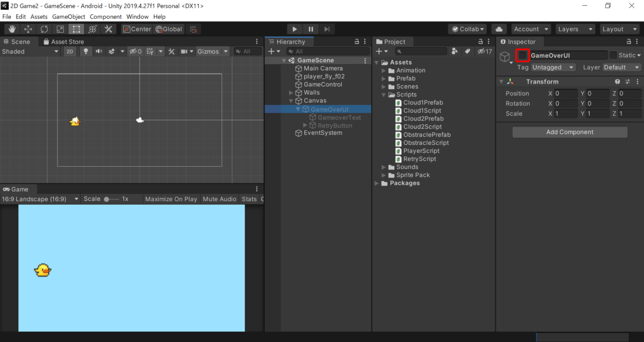Open Transform component help icon
This screenshot has width=644, height=342.
point(617,81)
